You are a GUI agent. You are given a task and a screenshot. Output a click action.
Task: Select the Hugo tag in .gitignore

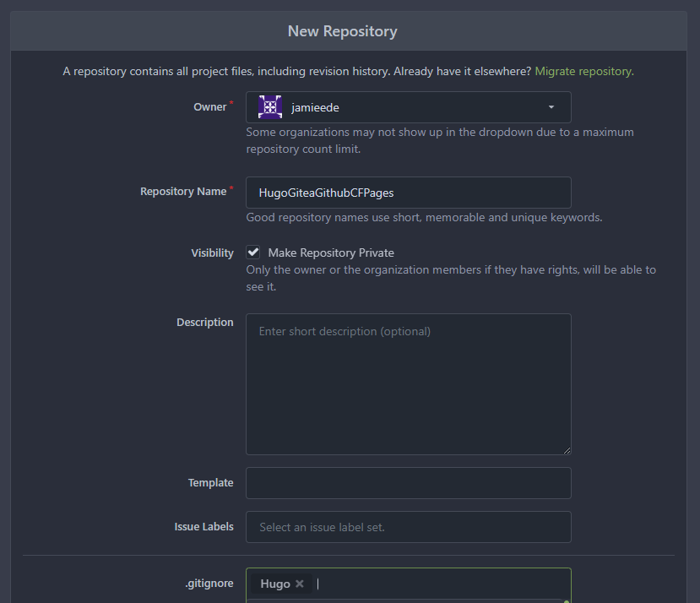274,584
